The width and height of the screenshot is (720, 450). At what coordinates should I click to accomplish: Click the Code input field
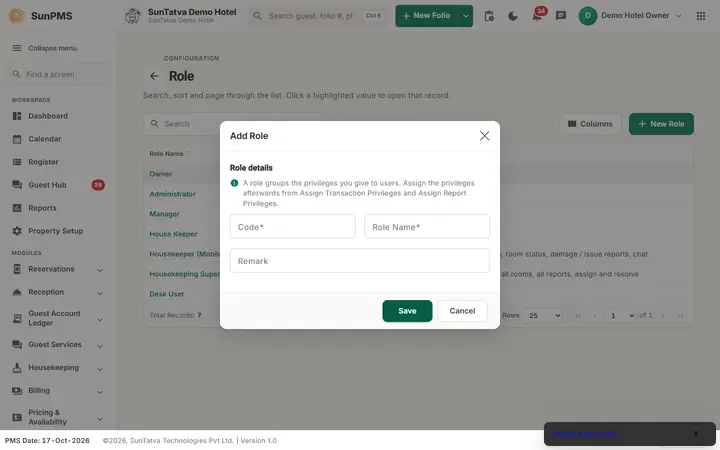(x=292, y=226)
